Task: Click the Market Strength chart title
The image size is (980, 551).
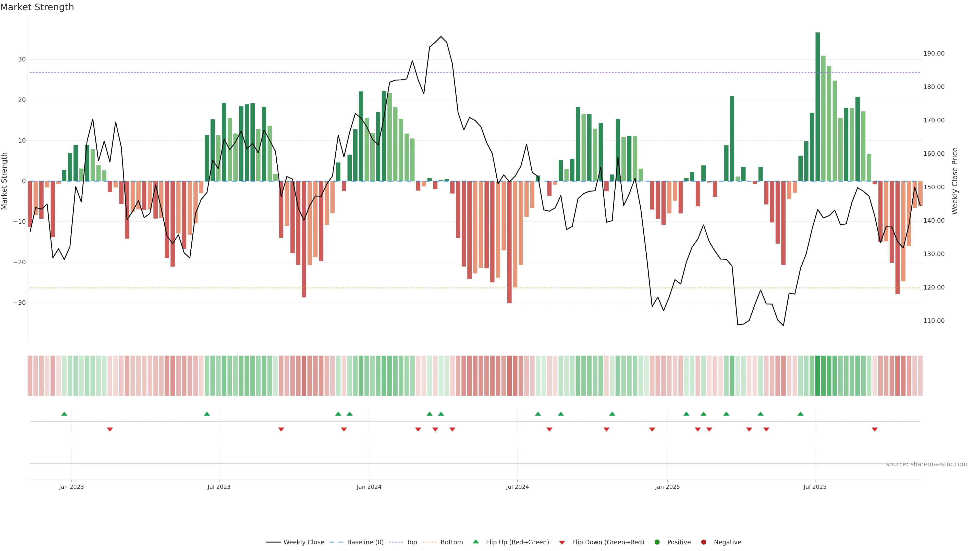Action: [37, 7]
